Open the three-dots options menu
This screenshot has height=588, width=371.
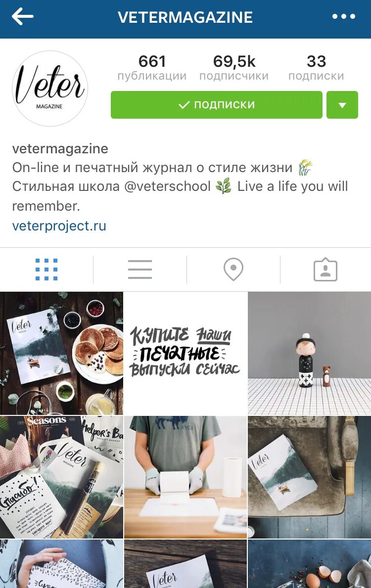pos(344,16)
